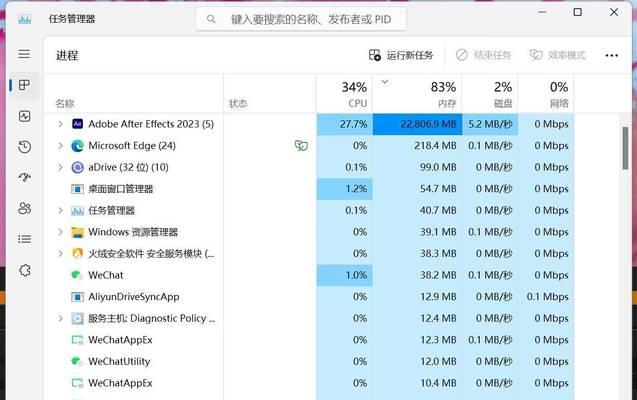Viewport: 637px width, 400px height.
Task: Click the 5.2 MB/秒 disk cell
Action: coord(490,124)
